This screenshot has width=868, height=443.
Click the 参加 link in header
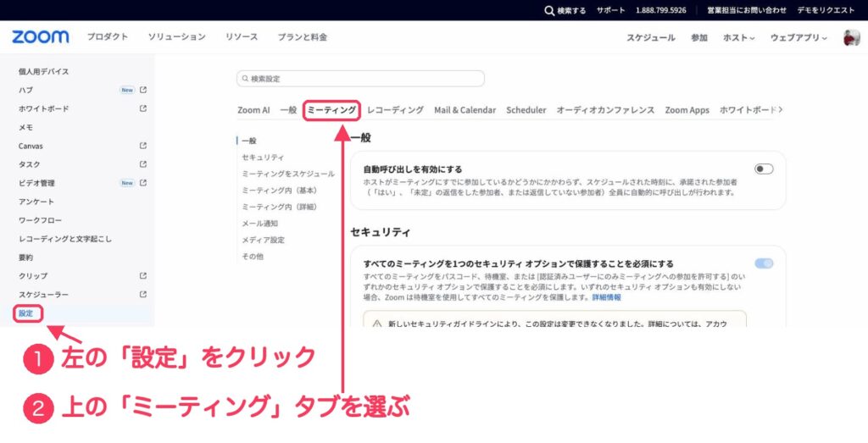coord(699,37)
